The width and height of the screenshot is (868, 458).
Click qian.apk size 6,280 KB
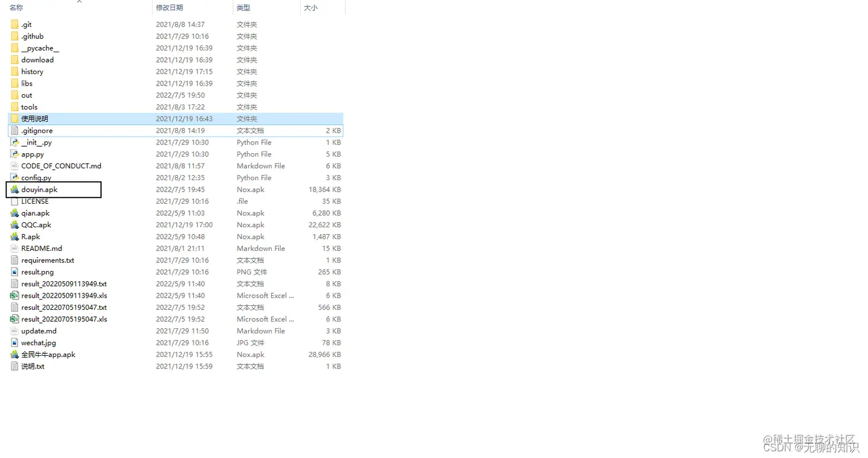327,213
